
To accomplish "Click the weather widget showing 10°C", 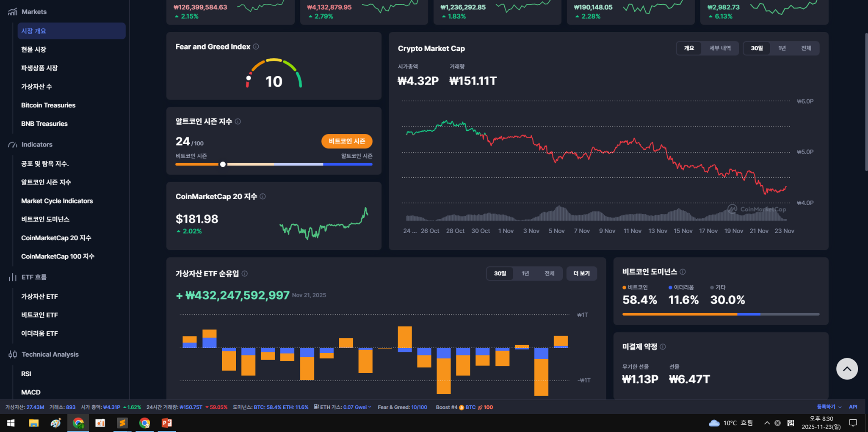I will point(731,423).
